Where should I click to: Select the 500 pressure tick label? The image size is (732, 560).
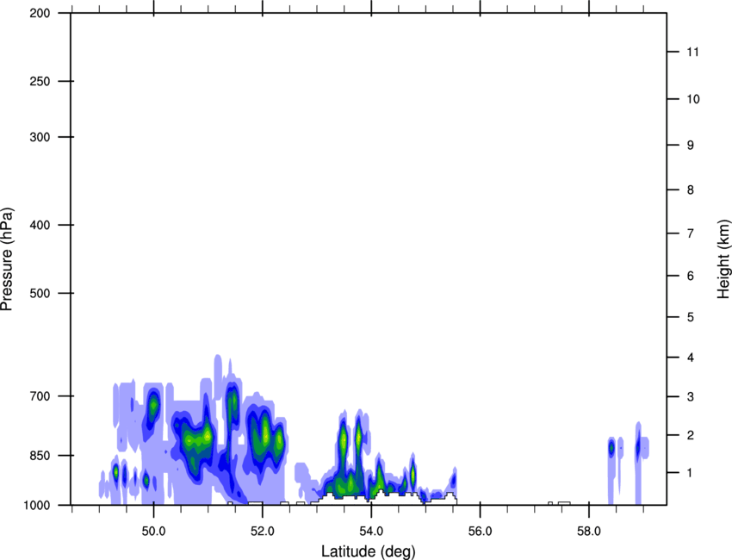tap(40, 293)
